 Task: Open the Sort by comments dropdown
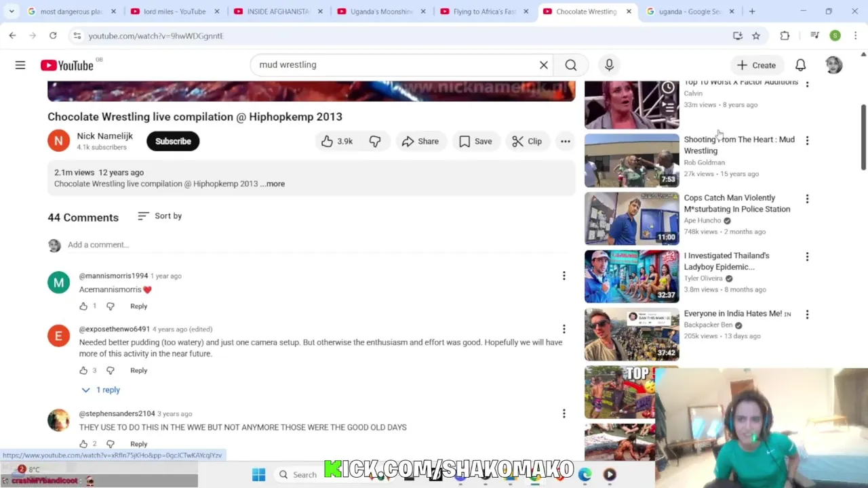coord(159,216)
